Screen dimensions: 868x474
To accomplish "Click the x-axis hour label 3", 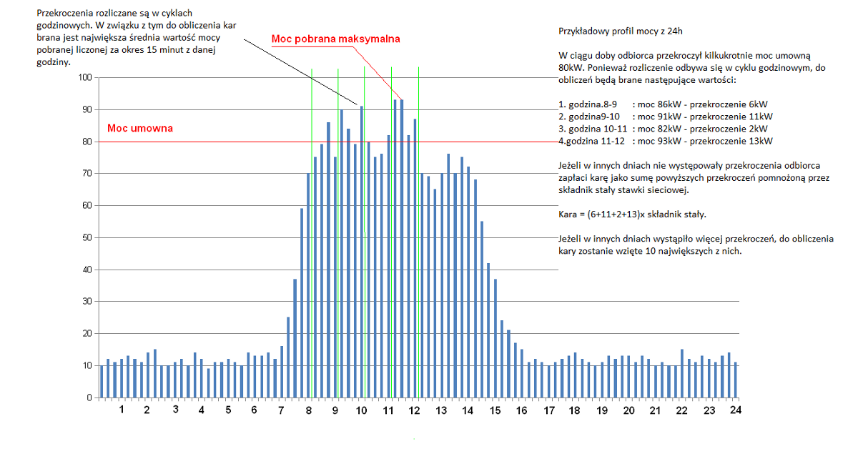I will (x=175, y=410).
